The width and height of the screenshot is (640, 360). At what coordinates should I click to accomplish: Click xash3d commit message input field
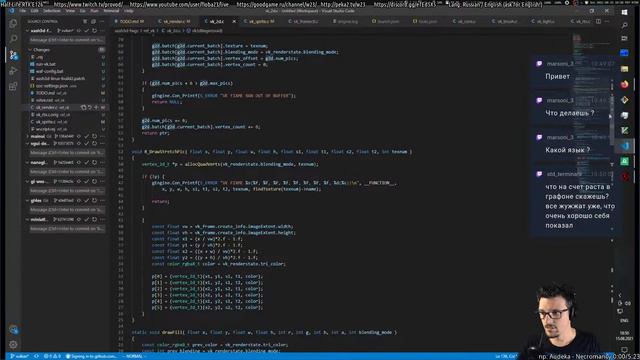pos(67,40)
